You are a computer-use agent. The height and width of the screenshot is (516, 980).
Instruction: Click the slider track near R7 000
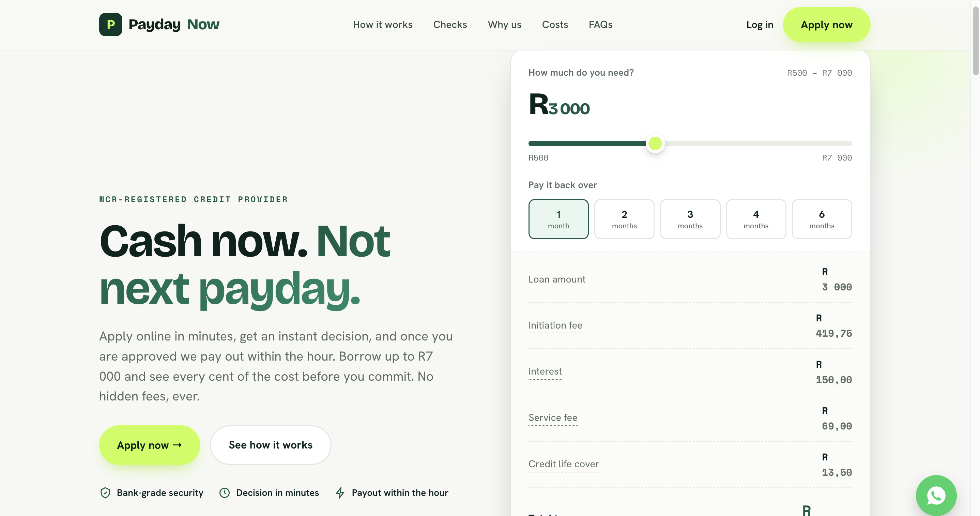click(837, 143)
